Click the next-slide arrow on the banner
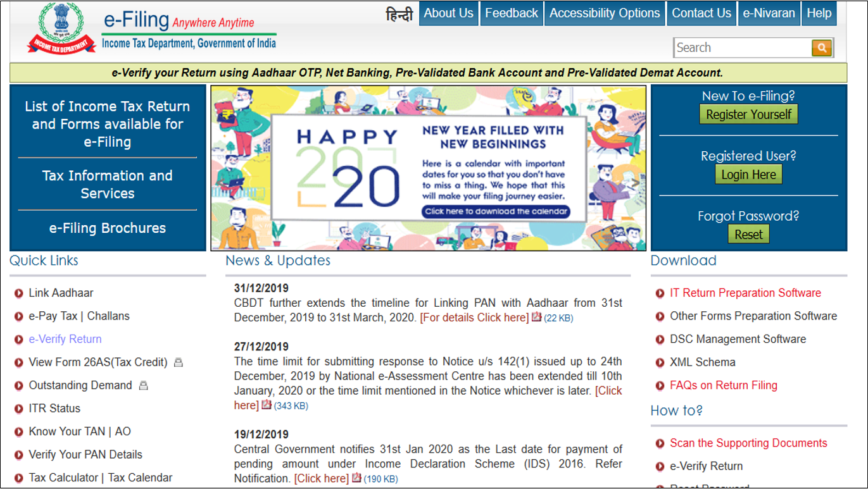The height and width of the screenshot is (489, 868). (636, 183)
